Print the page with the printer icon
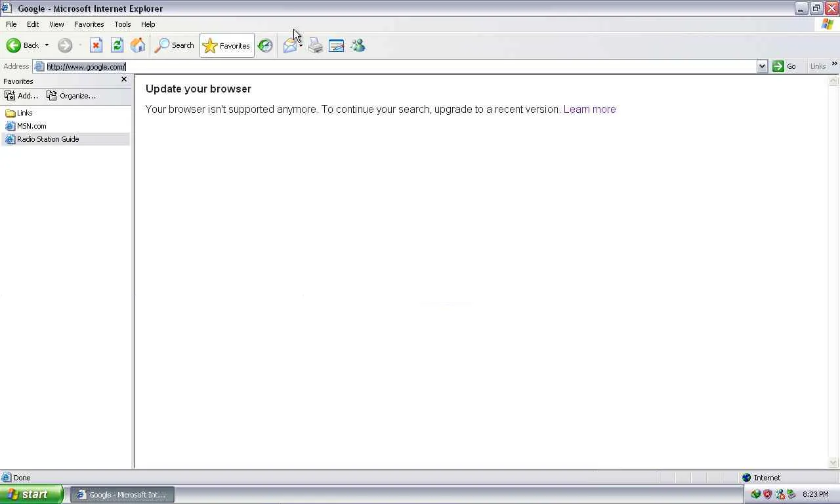Screen dimensions: 840x504 (x=316, y=45)
